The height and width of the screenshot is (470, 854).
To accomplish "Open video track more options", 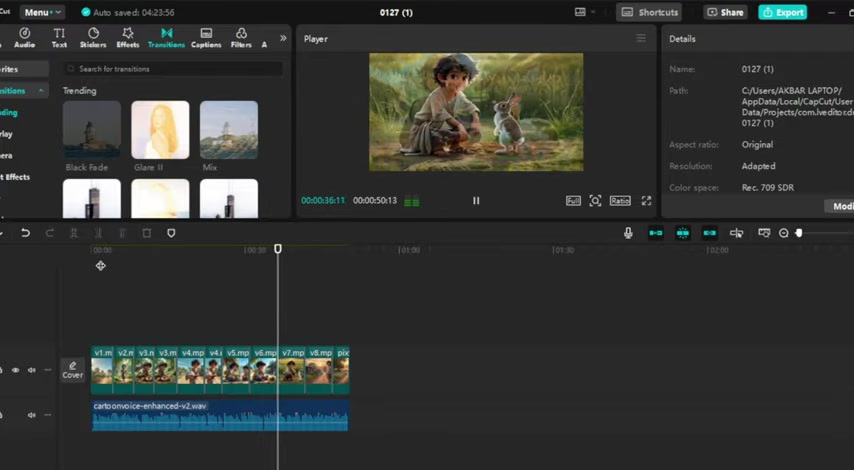I will [x=48, y=370].
